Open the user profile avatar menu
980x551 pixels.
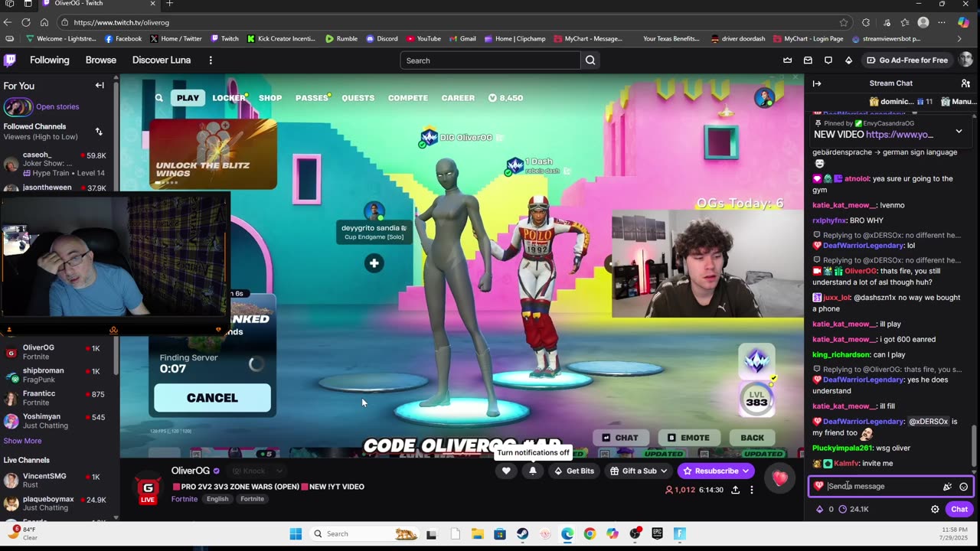pyautogui.click(x=965, y=60)
